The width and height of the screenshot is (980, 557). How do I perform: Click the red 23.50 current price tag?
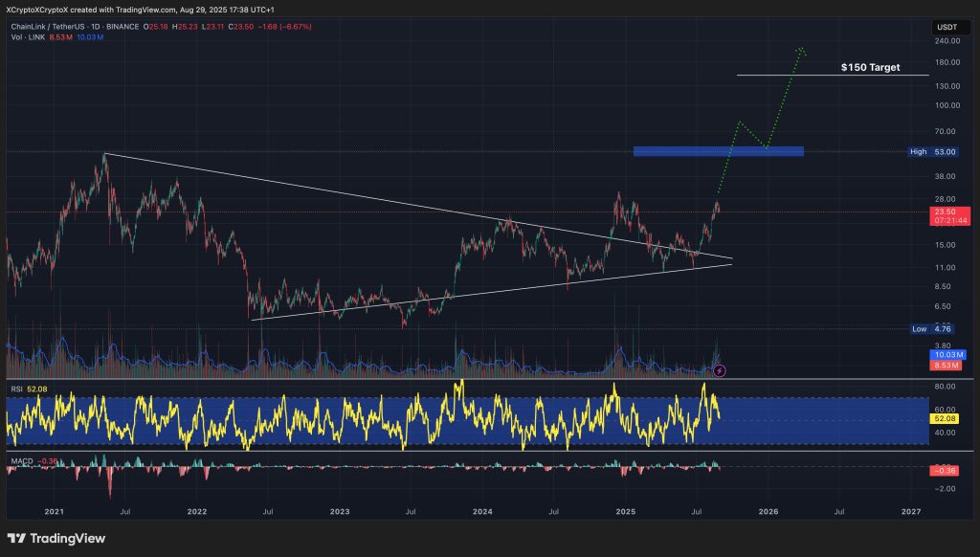[x=945, y=212]
